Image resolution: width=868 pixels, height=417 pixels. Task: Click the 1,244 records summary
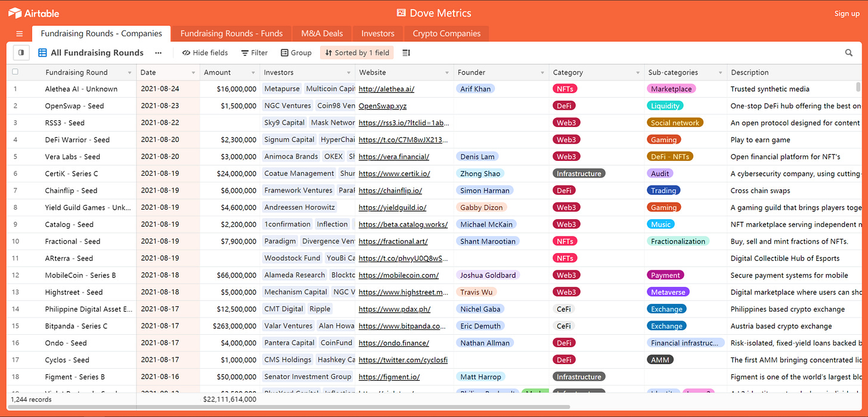(31, 400)
